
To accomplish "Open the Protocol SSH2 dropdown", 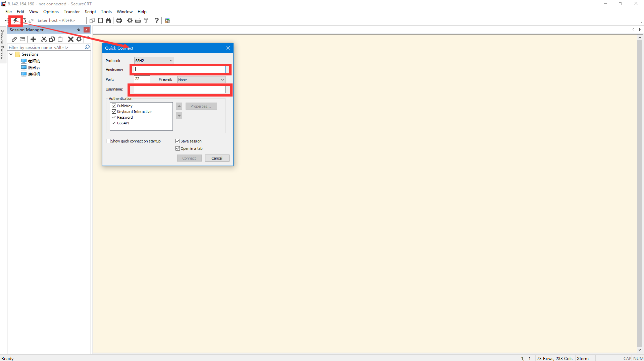I will (154, 61).
